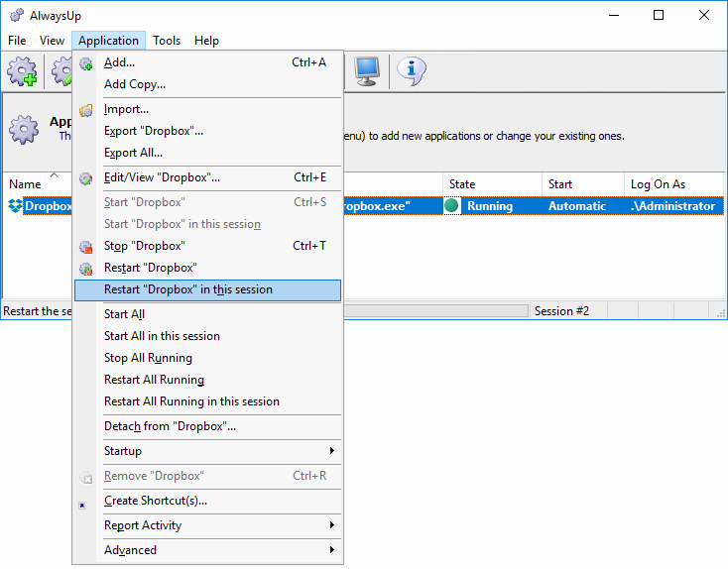Select Detach from "Dropbox"... entry
728x569 pixels.
click(x=208, y=426)
